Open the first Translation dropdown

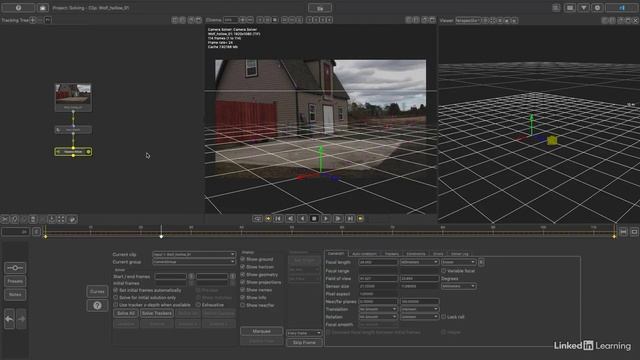click(x=378, y=309)
